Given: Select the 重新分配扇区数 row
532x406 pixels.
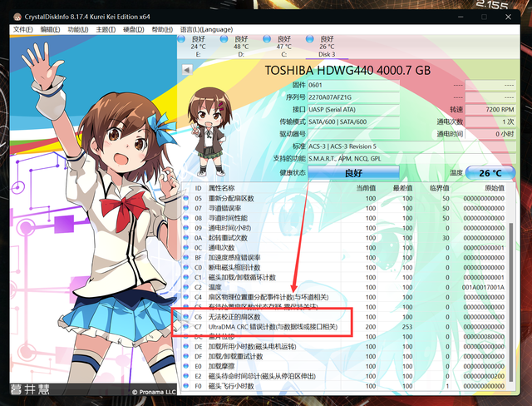Looking at the screenshot, I should [344, 198].
